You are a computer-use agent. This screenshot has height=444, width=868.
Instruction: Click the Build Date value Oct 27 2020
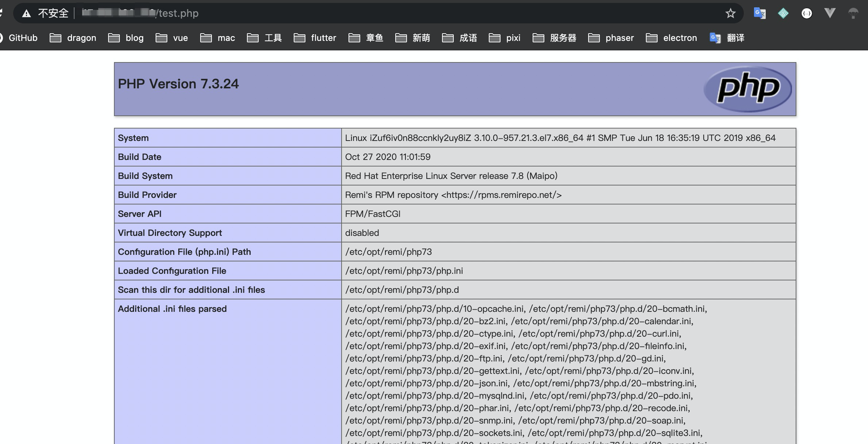388,157
